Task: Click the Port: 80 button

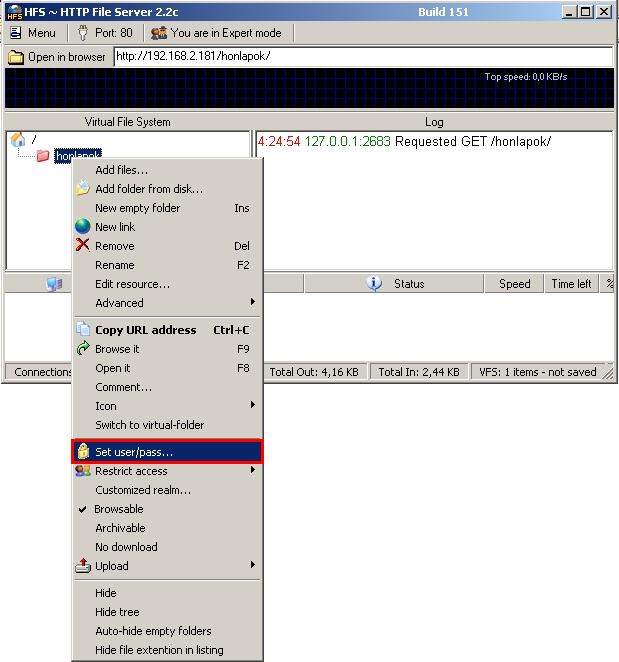Action: (x=106, y=33)
